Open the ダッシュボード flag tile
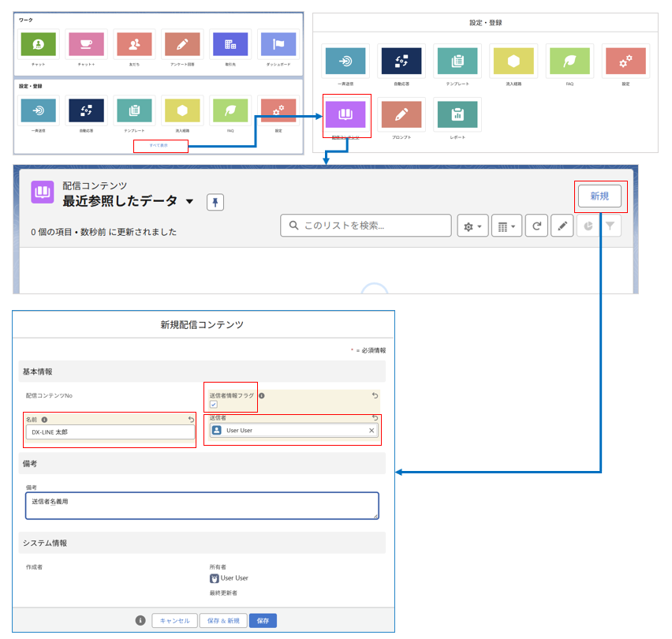Image resolution: width=672 pixels, height=639 pixels. [278, 44]
